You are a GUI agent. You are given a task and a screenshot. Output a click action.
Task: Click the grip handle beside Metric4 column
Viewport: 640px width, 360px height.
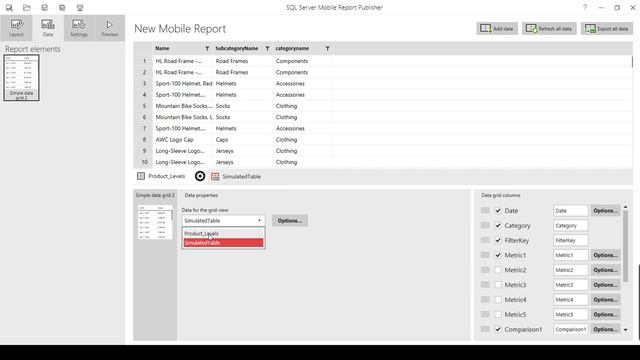tap(485, 300)
